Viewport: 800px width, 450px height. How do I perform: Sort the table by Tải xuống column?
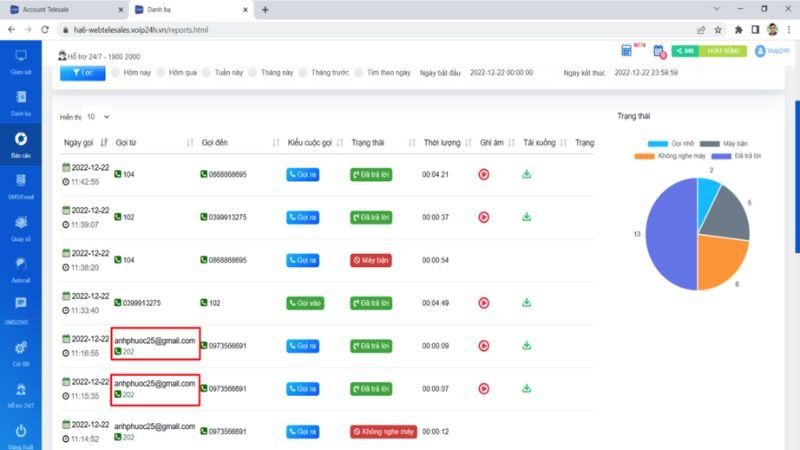(564, 143)
